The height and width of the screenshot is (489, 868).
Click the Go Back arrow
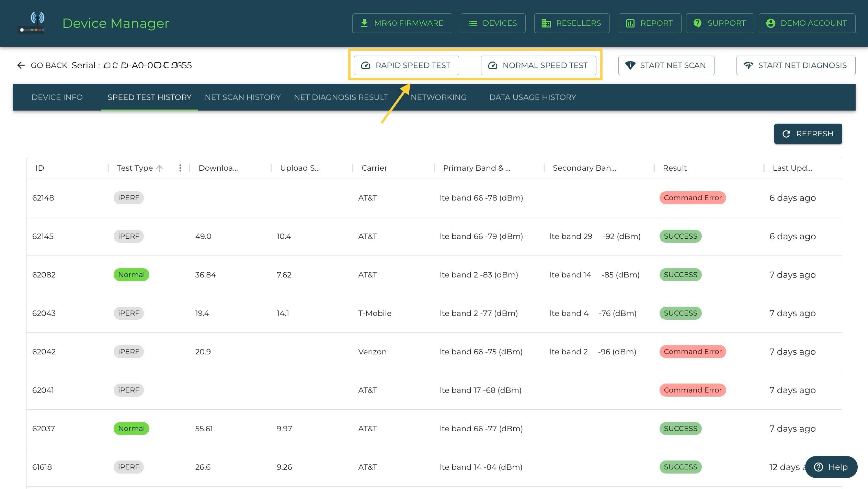click(21, 65)
